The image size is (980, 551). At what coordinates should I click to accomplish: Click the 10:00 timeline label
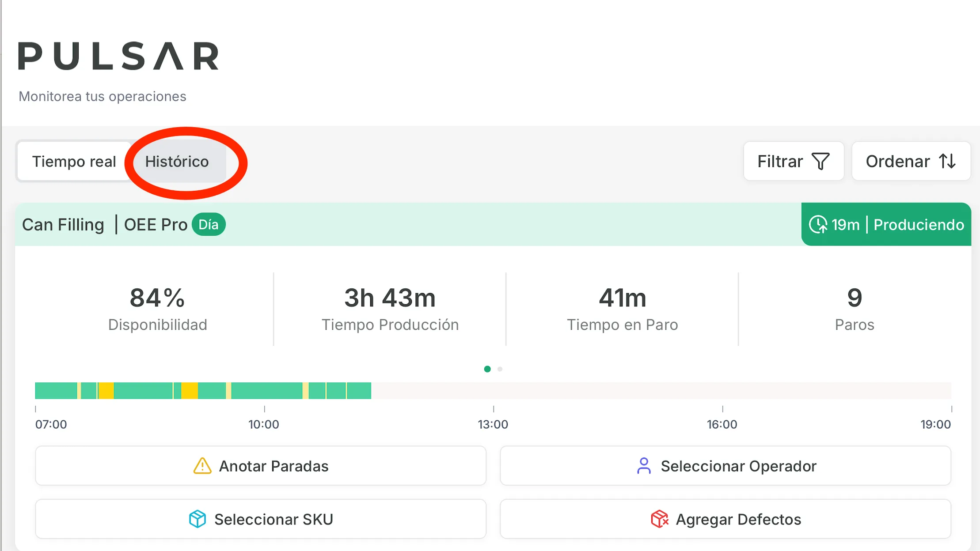coord(264,424)
